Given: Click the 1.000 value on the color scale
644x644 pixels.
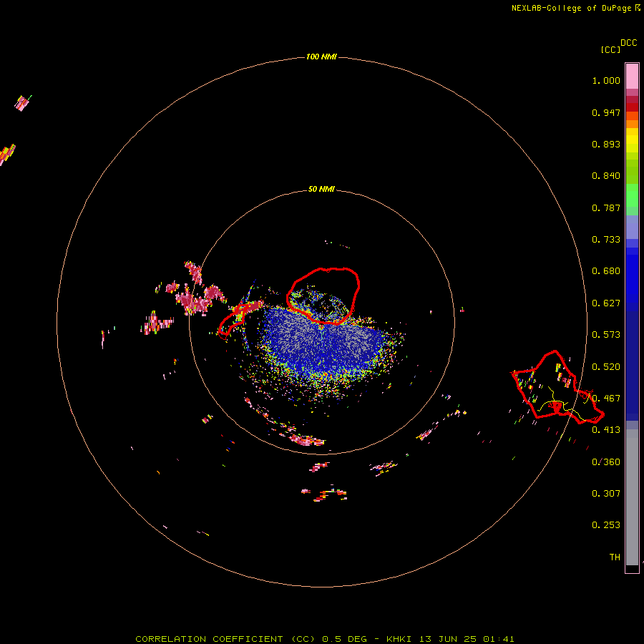Looking at the screenshot, I should [x=606, y=80].
